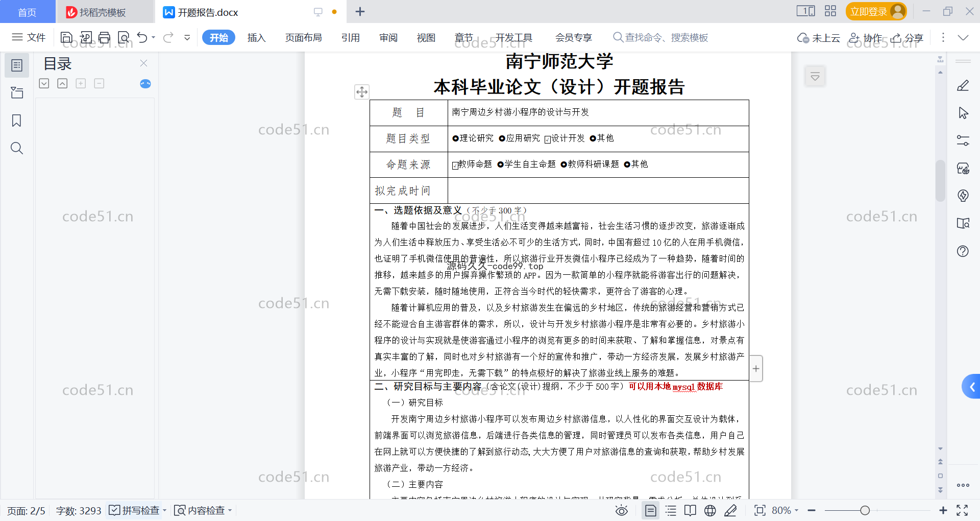The width and height of the screenshot is (980, 521).
Task: Switch to page layout view icon
Action: (x=650, y=510)
